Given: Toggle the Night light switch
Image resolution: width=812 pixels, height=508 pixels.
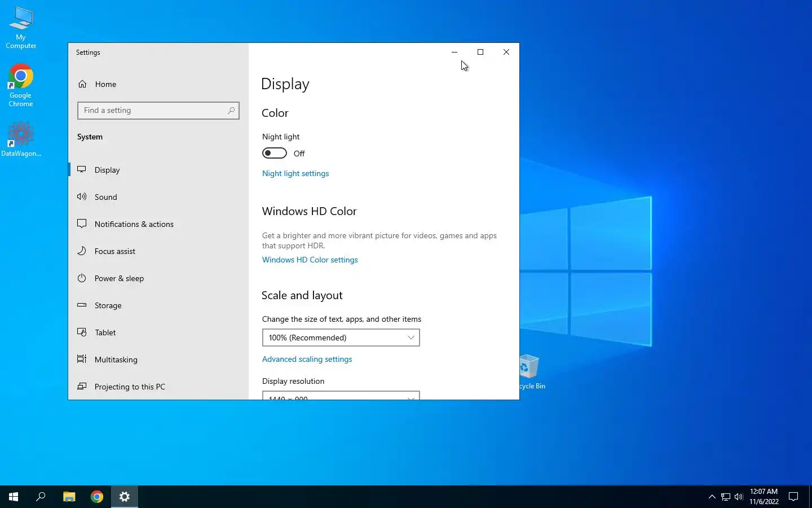Looking at the screenshot, I should click(x=275, y=153).
